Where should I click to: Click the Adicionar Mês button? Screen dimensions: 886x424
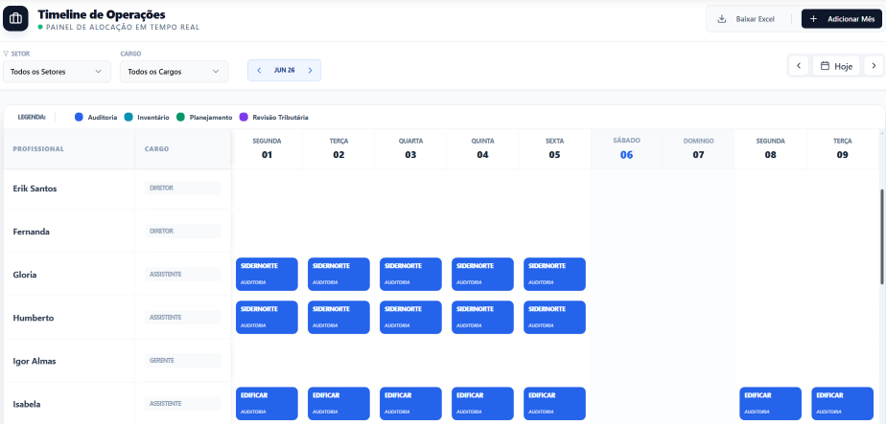tap(841, 19)
